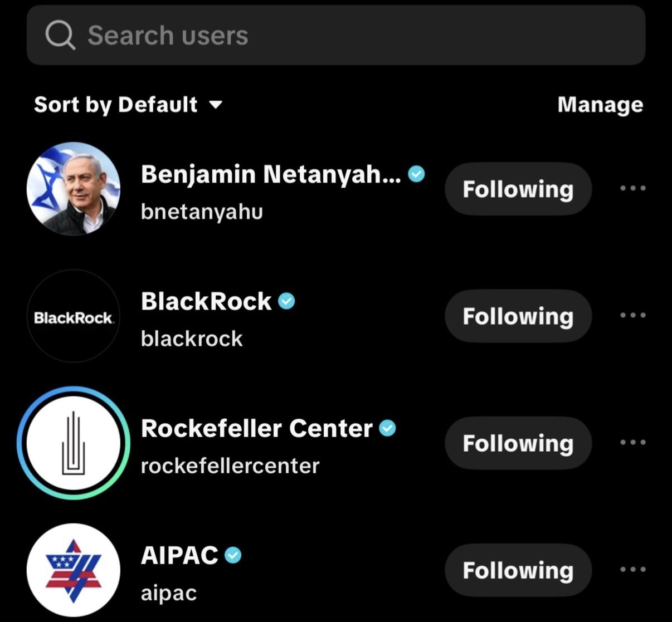Open three-dot menu for Rockefeller Center
This screenshot has height=622, width=672.
coord(633,443)
